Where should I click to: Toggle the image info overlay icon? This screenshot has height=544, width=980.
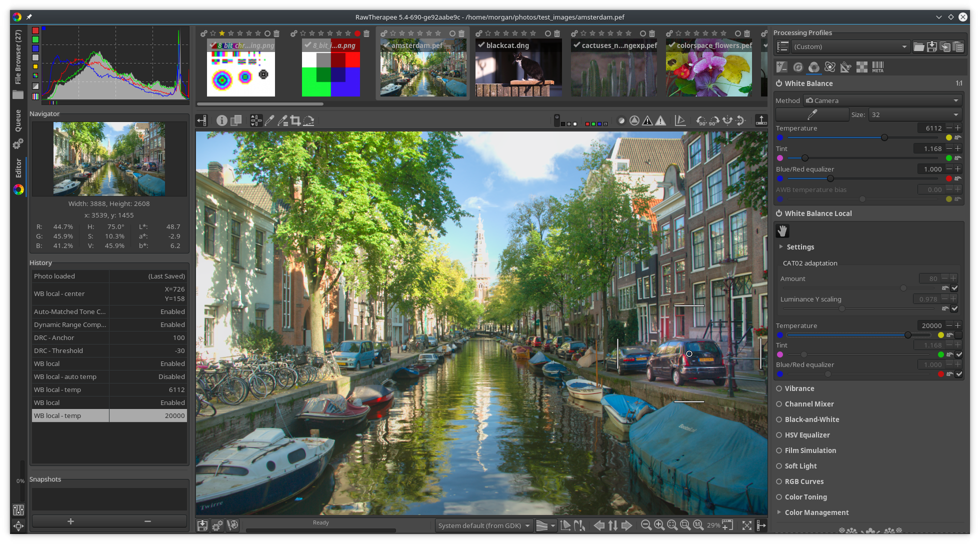[222, 120]
